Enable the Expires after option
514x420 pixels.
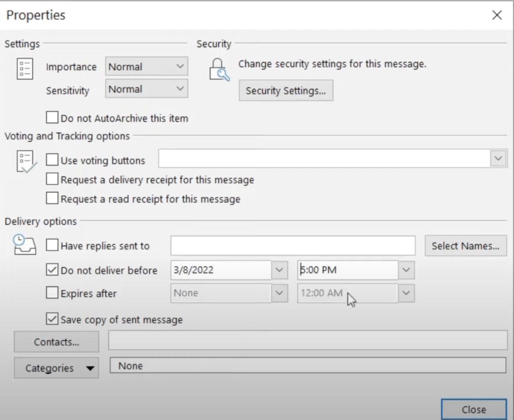[x=52, y=293]
